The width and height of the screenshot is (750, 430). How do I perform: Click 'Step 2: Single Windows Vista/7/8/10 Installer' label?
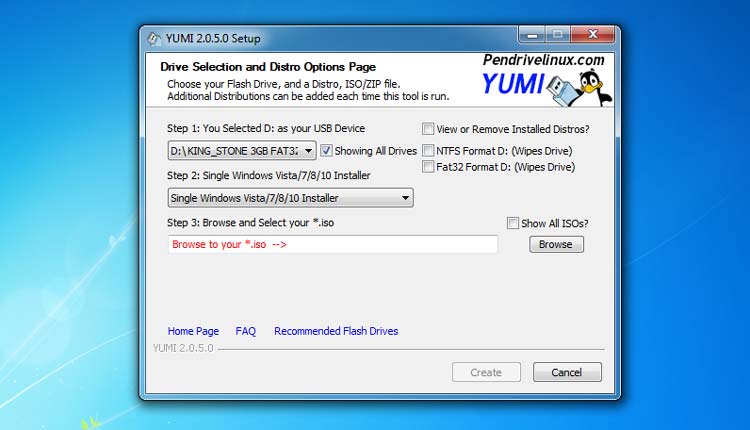point(269,176)
